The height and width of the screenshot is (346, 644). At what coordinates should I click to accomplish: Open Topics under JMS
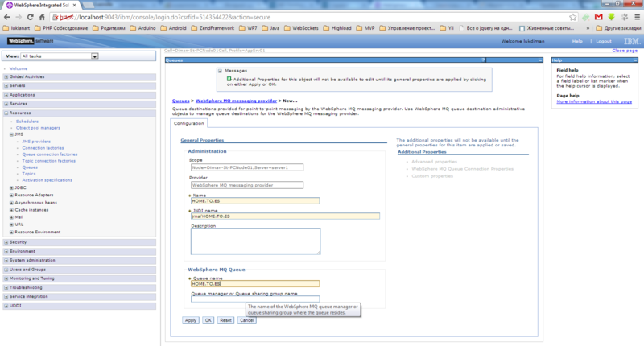click(x=29, y=174)
